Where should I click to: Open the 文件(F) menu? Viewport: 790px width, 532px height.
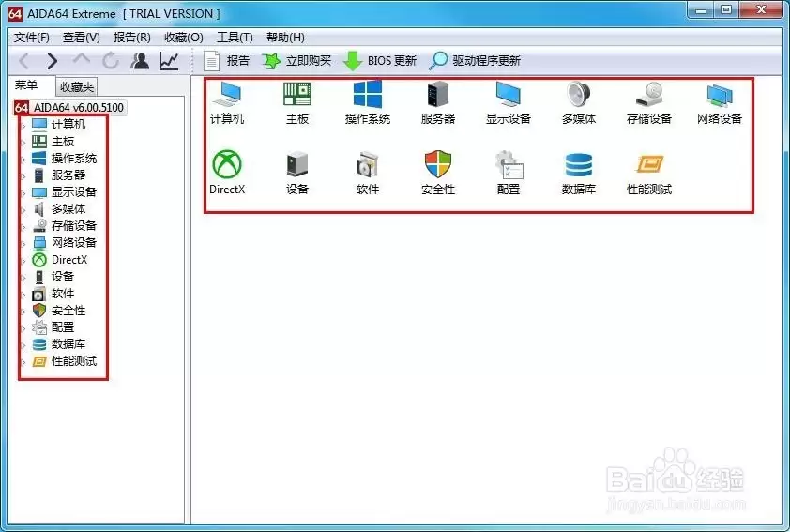point(31,38)
